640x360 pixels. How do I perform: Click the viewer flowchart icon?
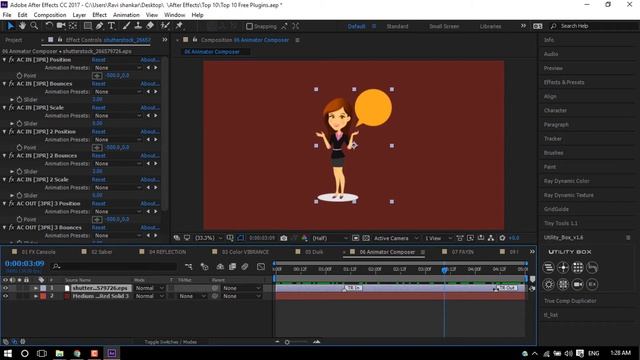click(x=491, y=238)
